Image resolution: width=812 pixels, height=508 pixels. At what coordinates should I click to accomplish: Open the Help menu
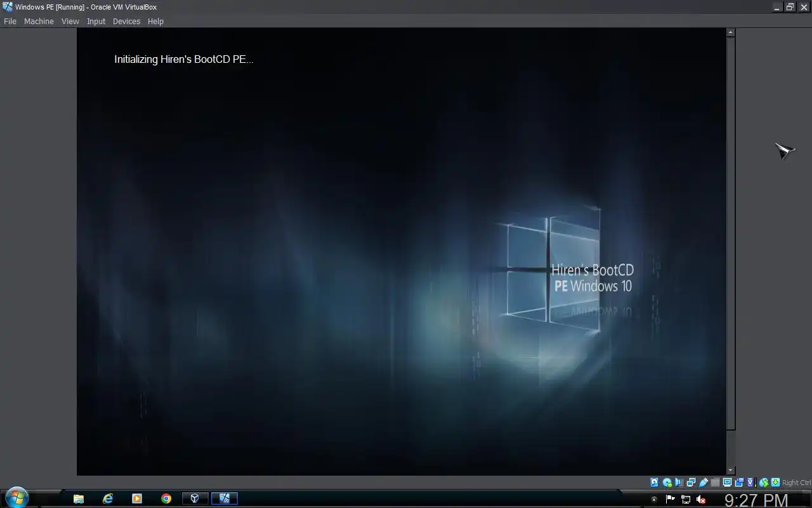coord(155,21)
